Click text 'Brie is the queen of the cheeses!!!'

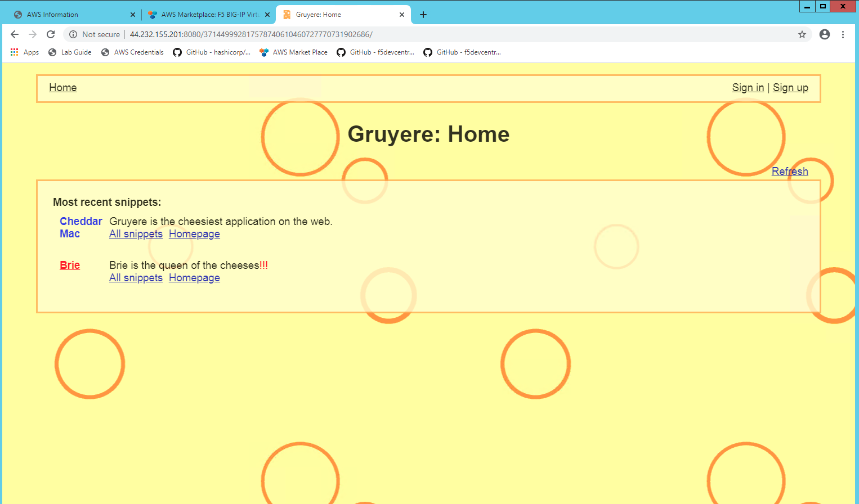tap(189, 265)
